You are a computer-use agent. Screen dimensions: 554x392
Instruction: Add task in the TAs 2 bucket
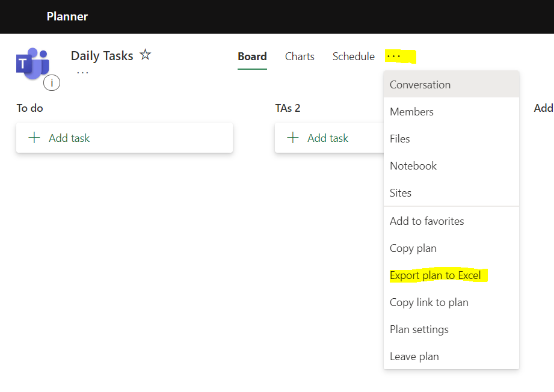(329, 138)
